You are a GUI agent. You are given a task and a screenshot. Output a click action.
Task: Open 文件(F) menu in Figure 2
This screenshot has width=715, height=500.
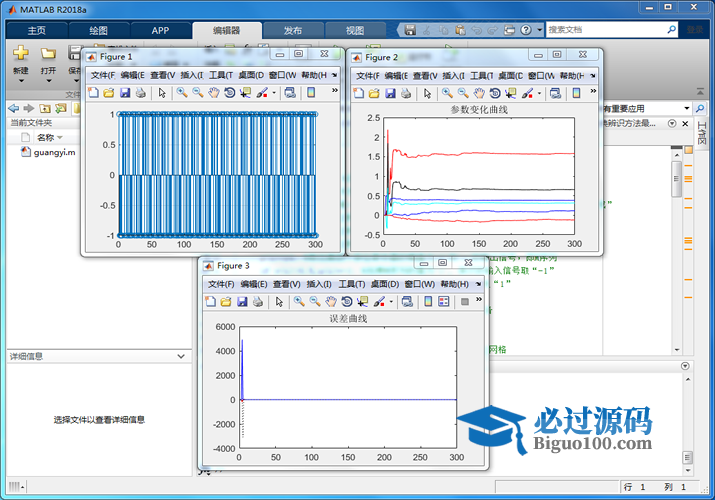[x=374, y=75]
